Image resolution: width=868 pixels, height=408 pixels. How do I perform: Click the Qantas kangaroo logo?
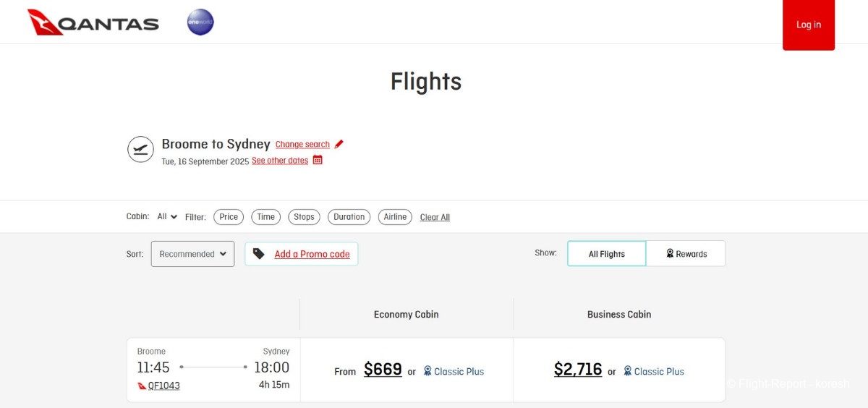pyautogui.click(x=45, y=22)
